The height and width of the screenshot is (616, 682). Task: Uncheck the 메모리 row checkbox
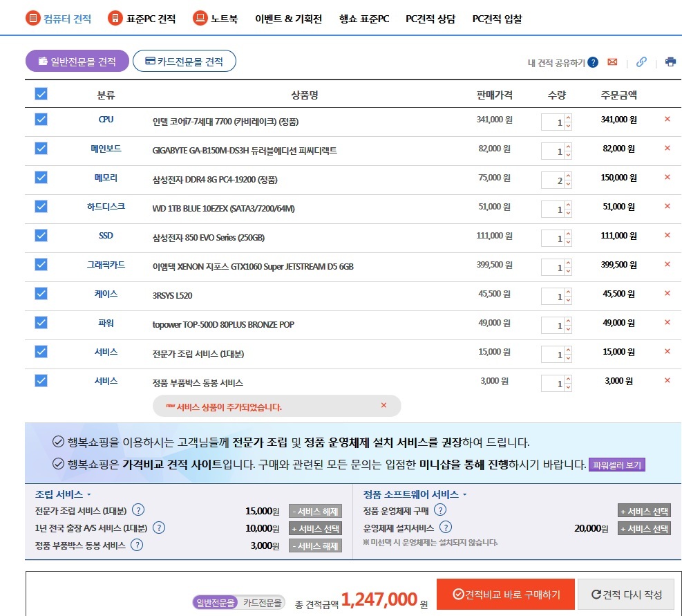[x=41, y=178]
